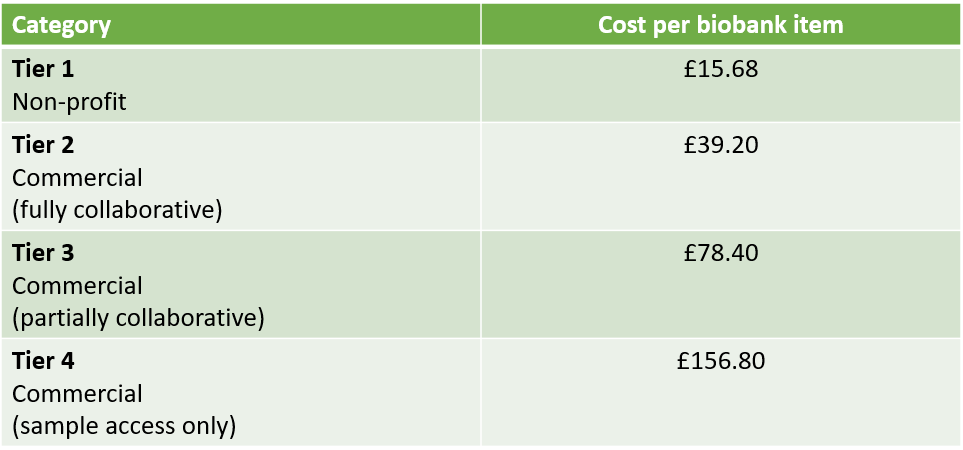Select the bold 'Tier 1' label
This screenshot has height=450, width=963.
(43, 70)
